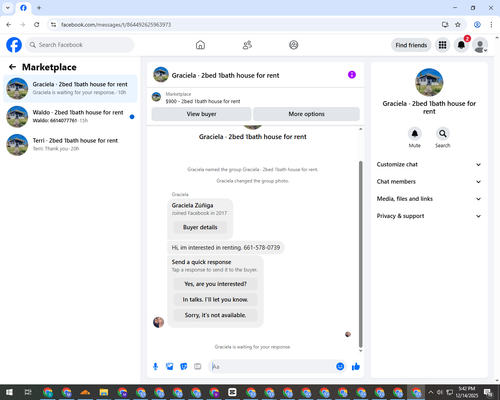This screenshot has width=500, height=400.
Task: Expand Privacy & support section
Action: tap(429, 216)
